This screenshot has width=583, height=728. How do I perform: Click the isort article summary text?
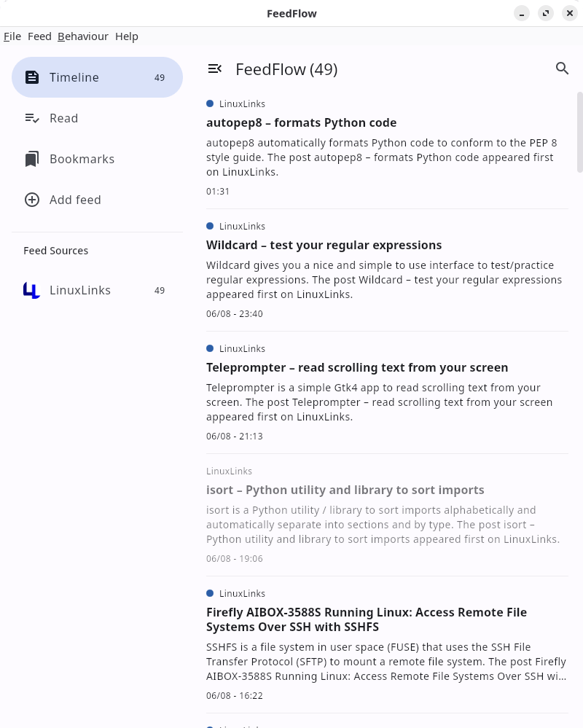click(x=383, y=525)
